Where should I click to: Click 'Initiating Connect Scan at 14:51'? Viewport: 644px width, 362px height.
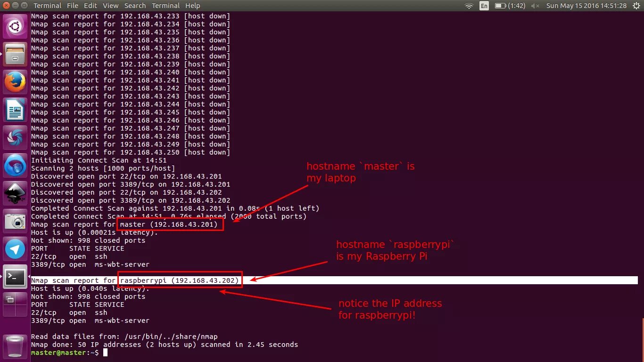pos(99,160)
